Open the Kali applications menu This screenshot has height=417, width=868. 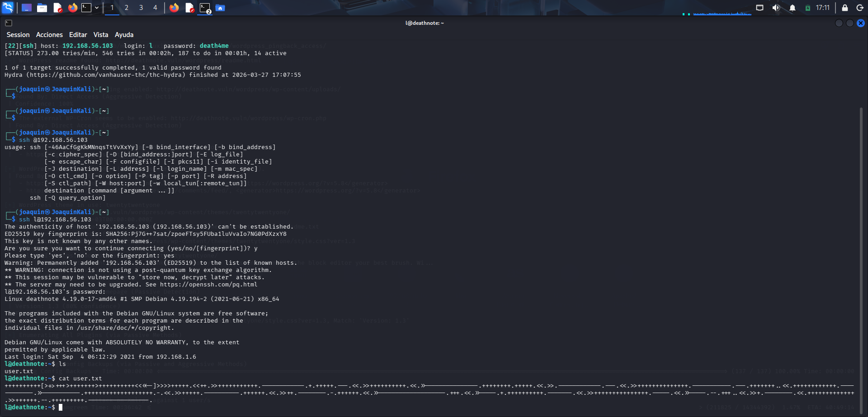coord(7,7)
